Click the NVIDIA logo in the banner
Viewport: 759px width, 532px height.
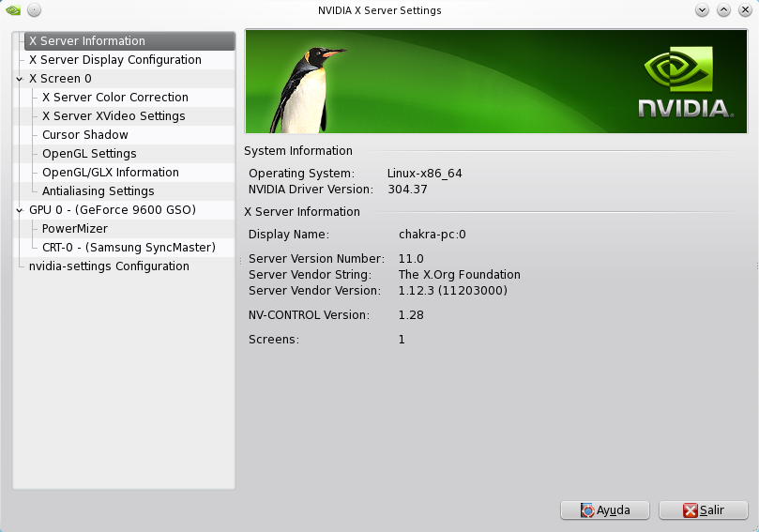click(686, 83)
